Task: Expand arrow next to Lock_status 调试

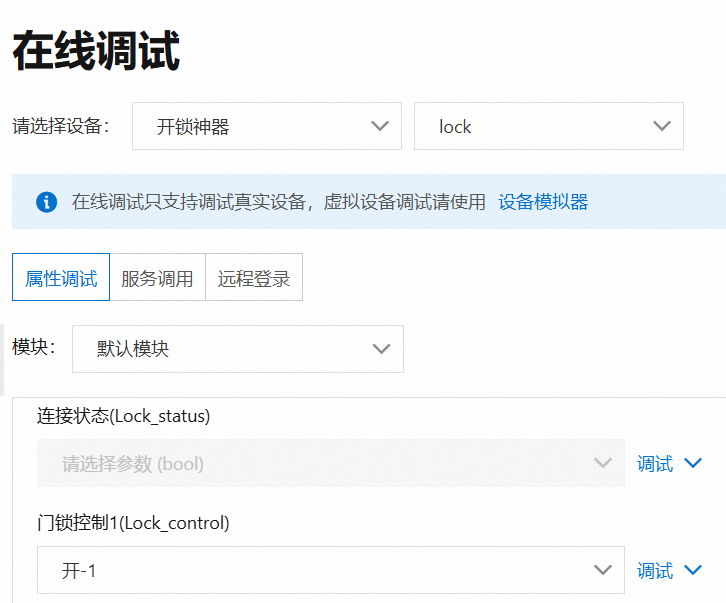Action: [x=694, y=464]
